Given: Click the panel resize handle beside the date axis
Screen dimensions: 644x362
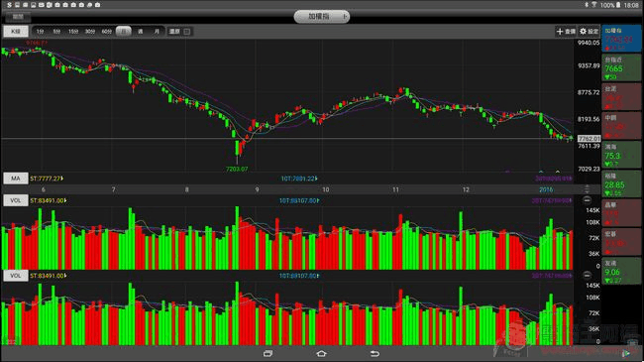Looking at the screenshot, I should (587, 189).
